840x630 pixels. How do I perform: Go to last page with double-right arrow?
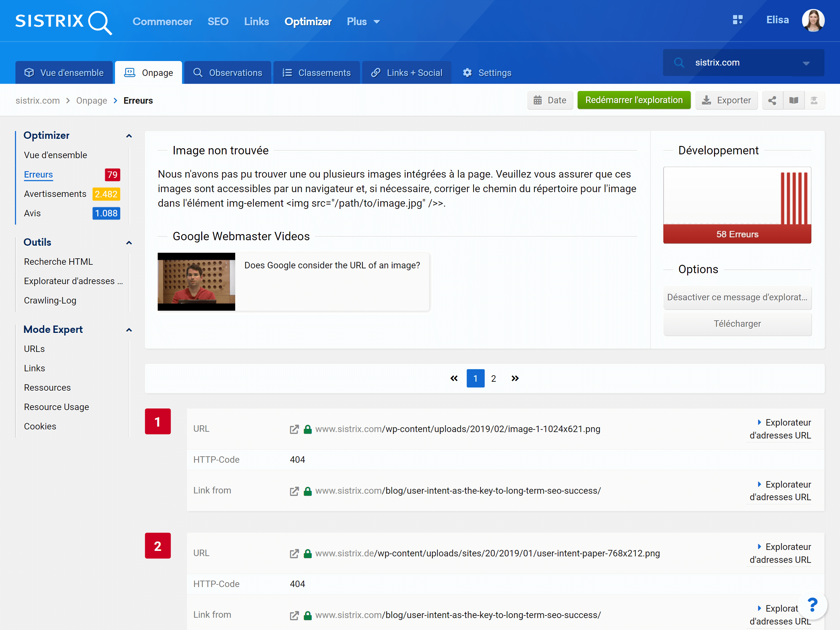coord(515,378)
